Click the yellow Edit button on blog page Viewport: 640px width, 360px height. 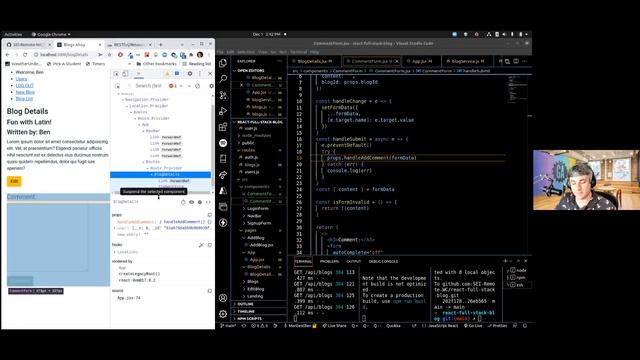(x=14, y=181)
